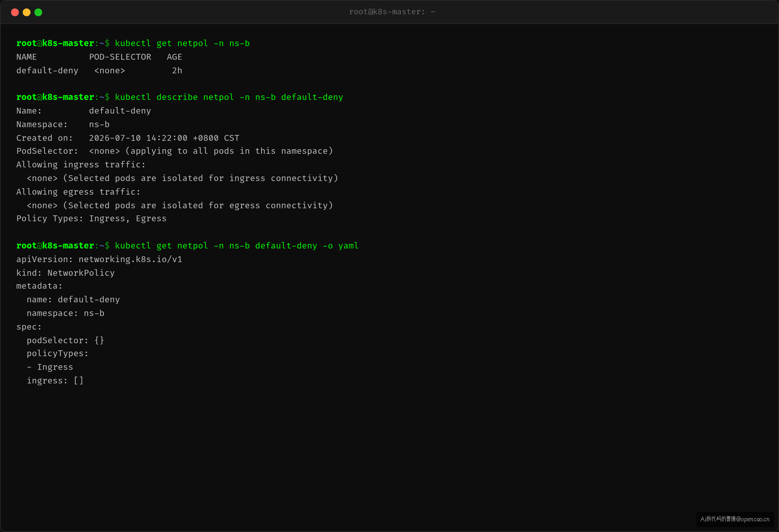Click the 'namespace: ns-b' yaml line
Screen dimensions: 779x532
66,314
